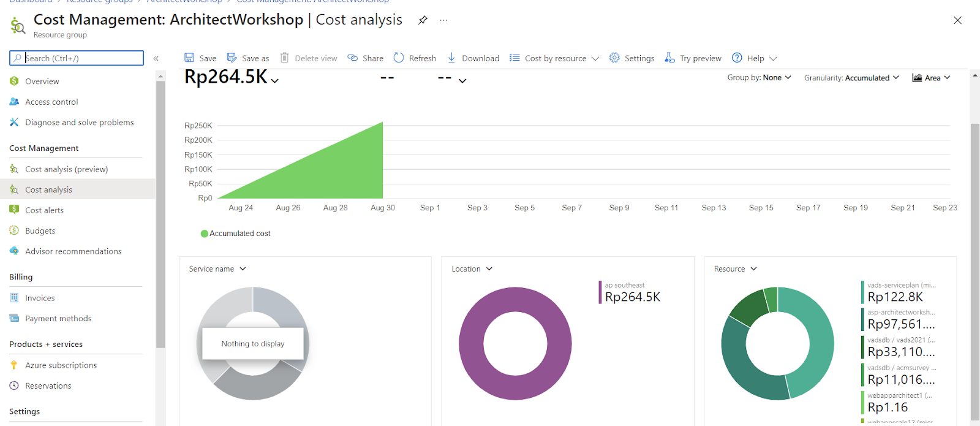This screenshot has width=980, height=426.
Task: Click the Delete view label
Action: tap(316, 58)
